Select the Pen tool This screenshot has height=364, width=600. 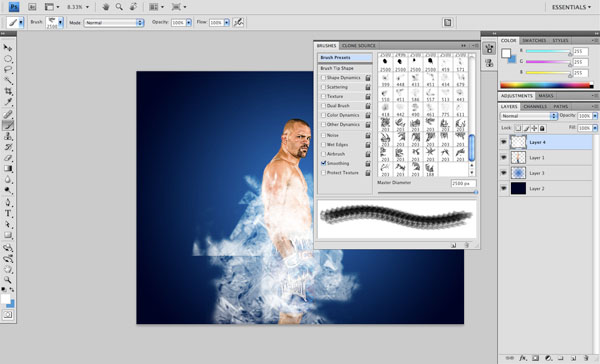8,202
